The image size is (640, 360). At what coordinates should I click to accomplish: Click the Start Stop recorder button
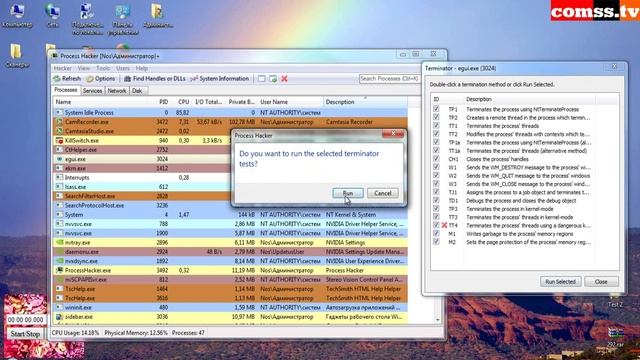pos(25,333)
